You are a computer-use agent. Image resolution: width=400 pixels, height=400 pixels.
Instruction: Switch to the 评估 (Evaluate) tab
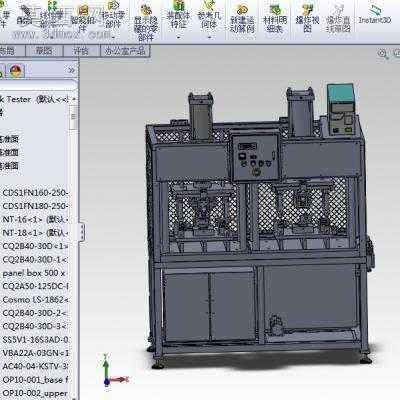click(81, 51)
